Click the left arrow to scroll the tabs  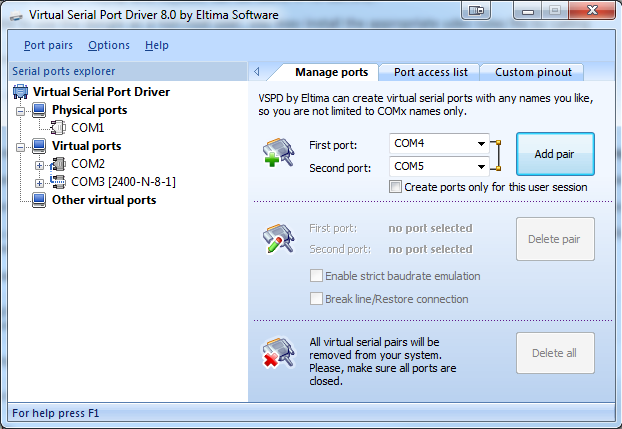point(257,71)
